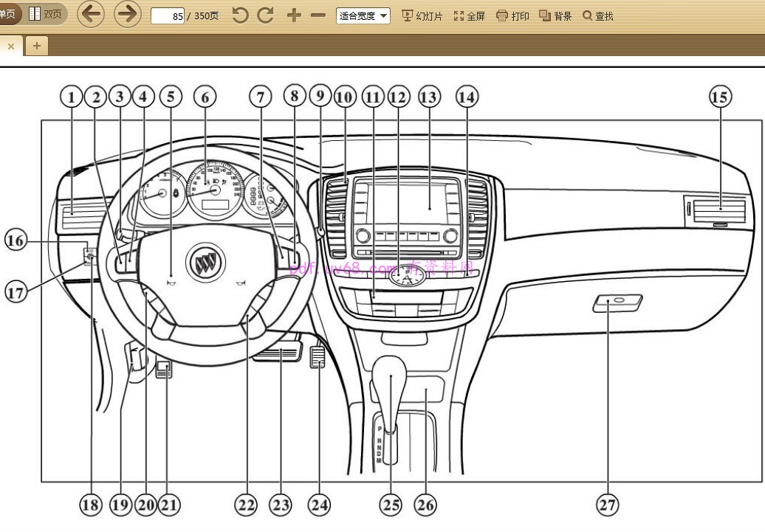The height and width of the screenshot is (532, 765).
Task: Zoom out with the minus icon
Action: (318, 15)
